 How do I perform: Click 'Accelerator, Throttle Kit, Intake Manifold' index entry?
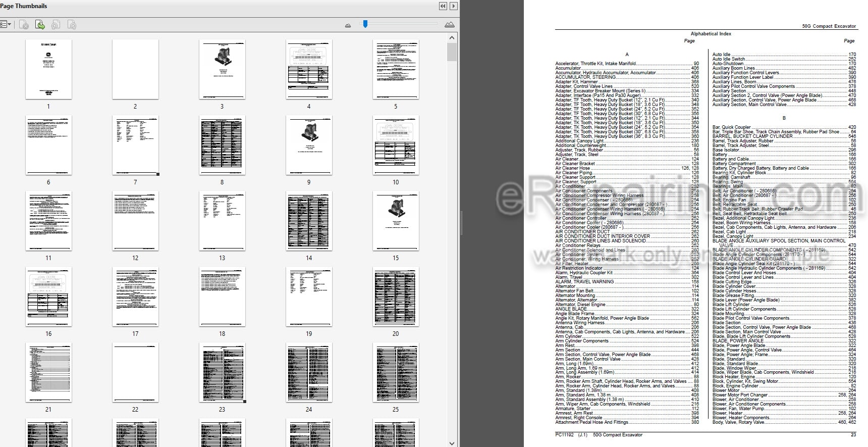595,64
